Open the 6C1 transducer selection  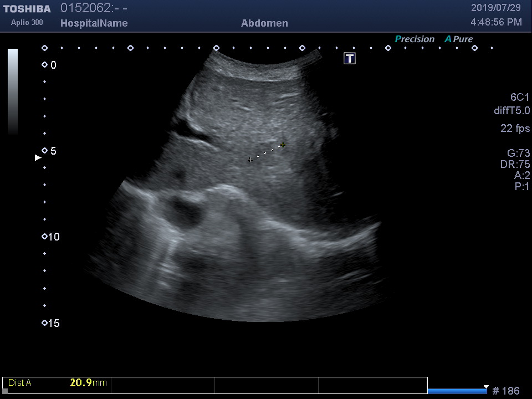click(x=520, y=98)
